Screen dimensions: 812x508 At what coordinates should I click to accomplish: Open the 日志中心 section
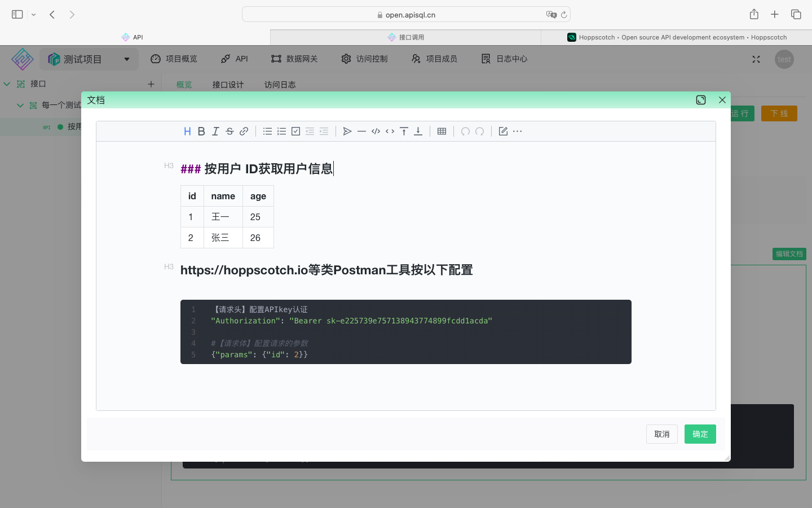pos(504,58)
